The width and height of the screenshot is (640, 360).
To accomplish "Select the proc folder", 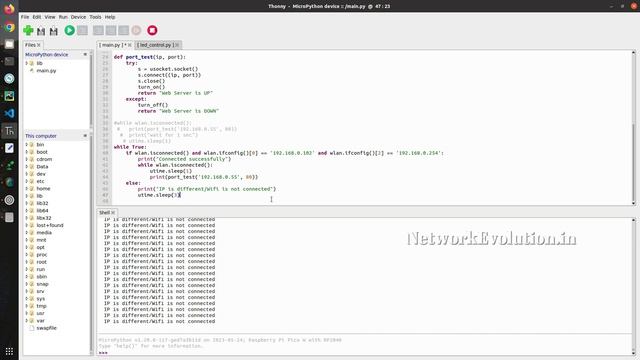I will point(42,255).
